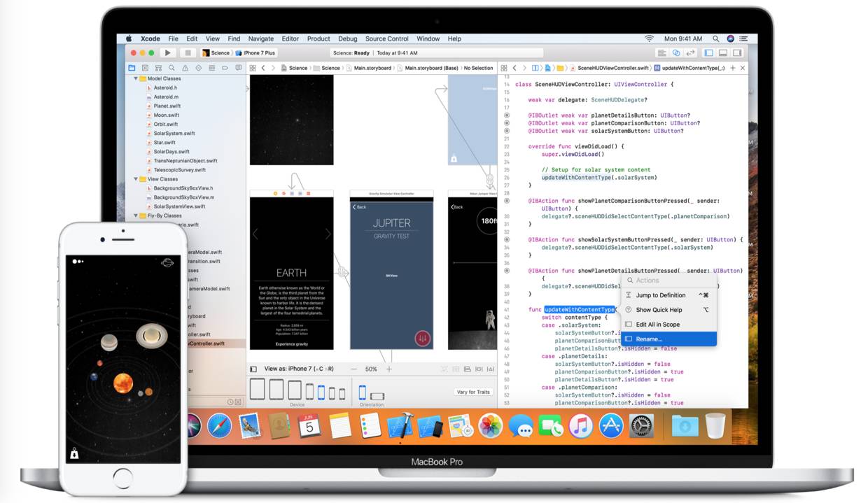Viewport: 868px width, 503px height.
Task: Open Siri from the menu bar
Action: coord(730,38)
